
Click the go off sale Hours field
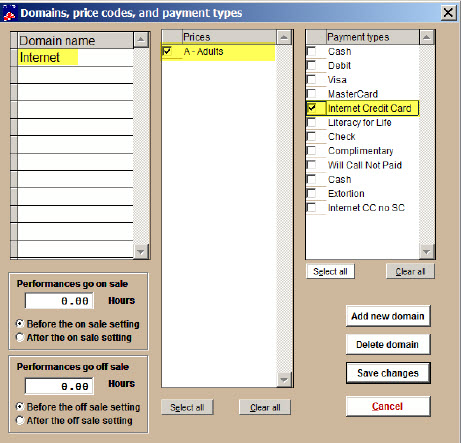59,386
